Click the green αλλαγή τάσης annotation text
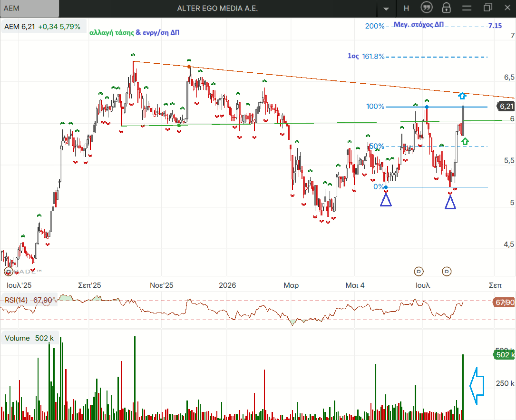516x420 pixels. tap(112, 33)
